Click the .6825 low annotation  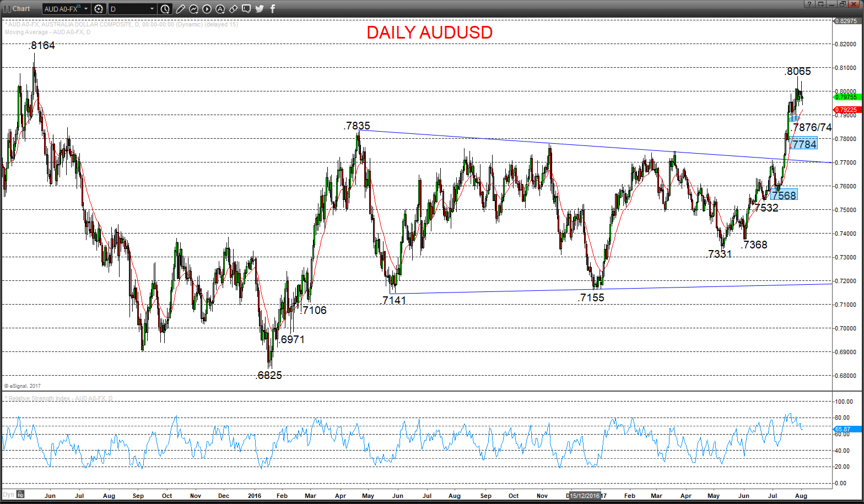[268, 376]
